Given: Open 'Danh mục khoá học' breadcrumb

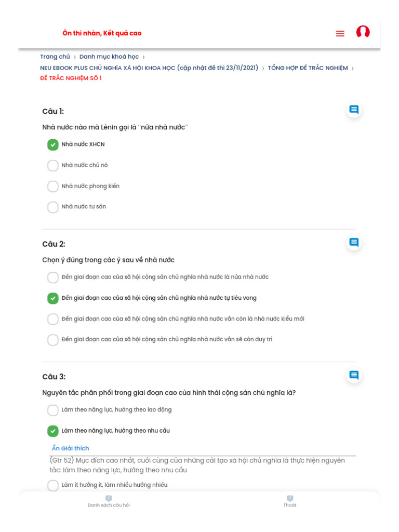Looking at the screenshot, I should click(x=109, y=57).
